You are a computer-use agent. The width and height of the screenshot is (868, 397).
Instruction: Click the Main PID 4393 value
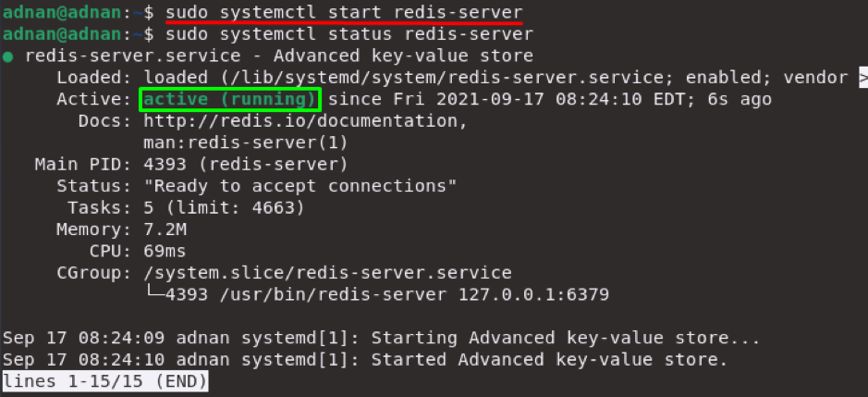click(x=245, y=165)
